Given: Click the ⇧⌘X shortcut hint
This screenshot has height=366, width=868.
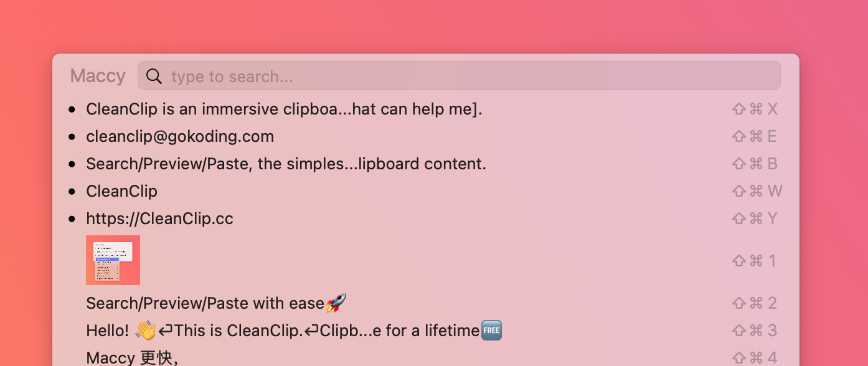Looking at the screenshot, I should [x=755, y=109].
